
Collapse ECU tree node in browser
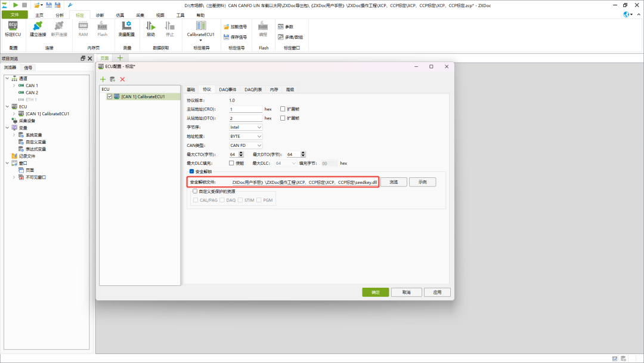[x=7, y=106]
